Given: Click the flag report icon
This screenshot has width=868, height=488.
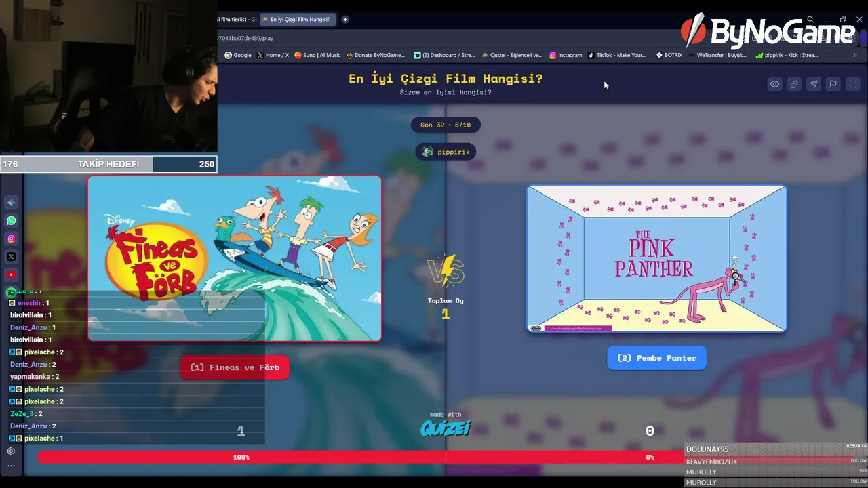Looking at the screenshot, I should pos(833,84).
